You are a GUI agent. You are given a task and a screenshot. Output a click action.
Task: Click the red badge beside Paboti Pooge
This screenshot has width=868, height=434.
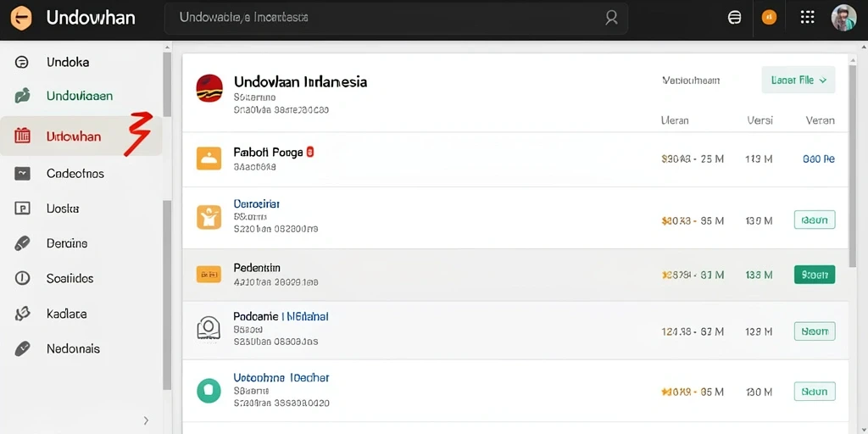(310, 152)
